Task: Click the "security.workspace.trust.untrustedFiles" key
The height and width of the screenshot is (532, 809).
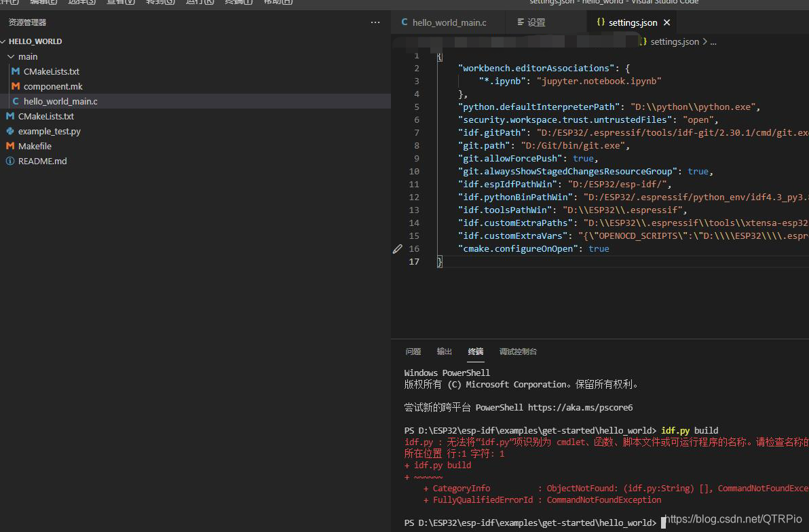Action: click(x=565, y=119)
